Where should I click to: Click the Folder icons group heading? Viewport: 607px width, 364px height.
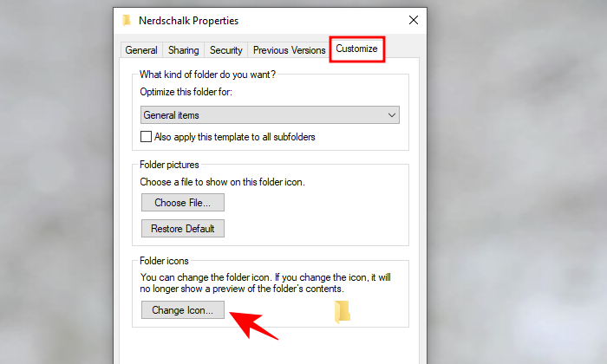164,261
